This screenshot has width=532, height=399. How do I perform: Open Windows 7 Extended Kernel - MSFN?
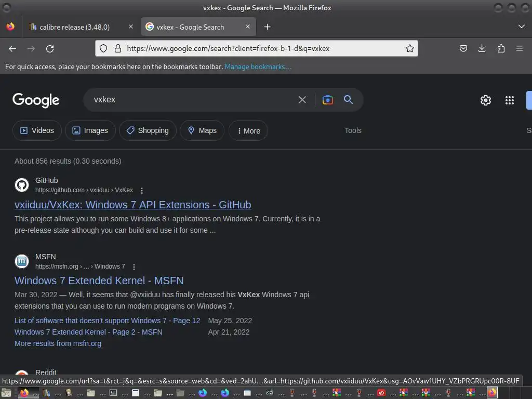point(99,281)
